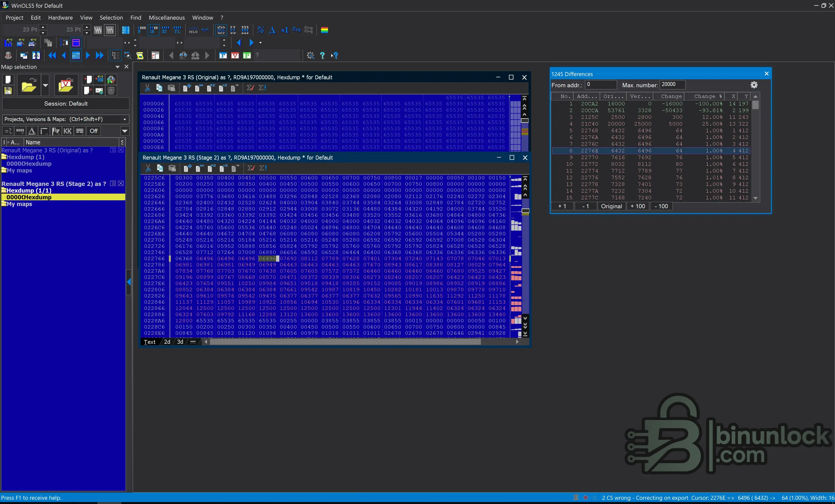Click the LoHi/HiLo byte order icon
835x504 pixels.
pos(193,30)
